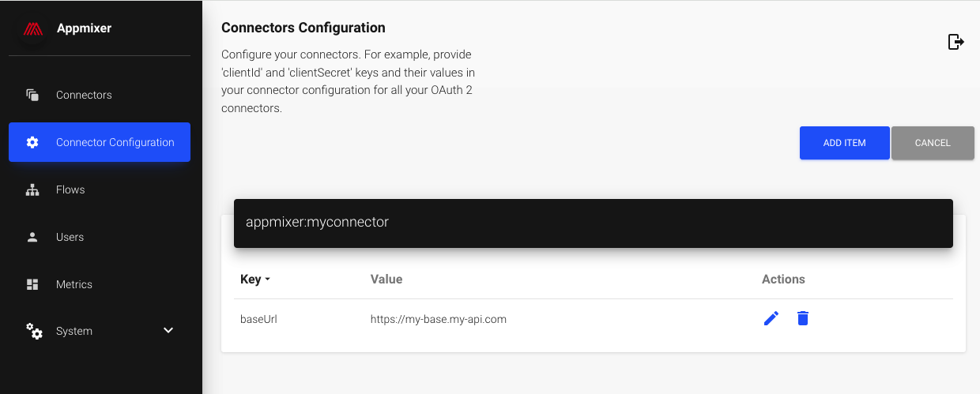Click the Flows hierarchy icon

coord(32,189)
